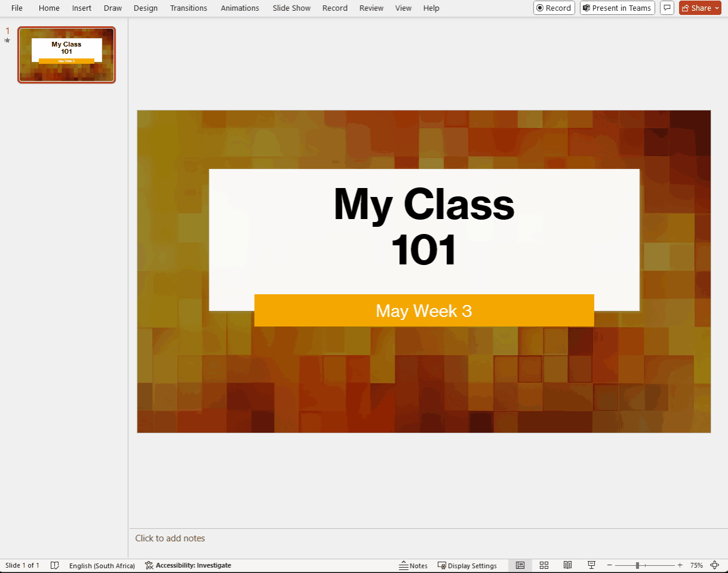Viewport: 728px width, 573px height.
Task: Select slide 1 thumbnail
Action: pos(66,54)
